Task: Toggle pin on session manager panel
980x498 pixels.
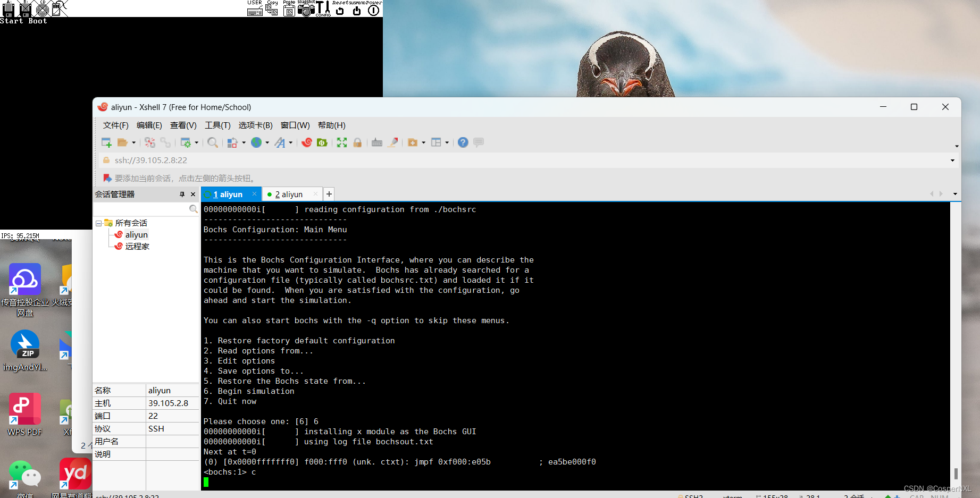Action: (x=182, y=195)
